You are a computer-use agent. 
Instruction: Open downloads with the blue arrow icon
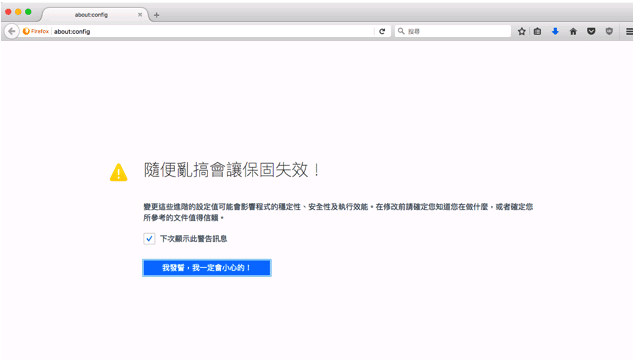[x=555, y=31]
